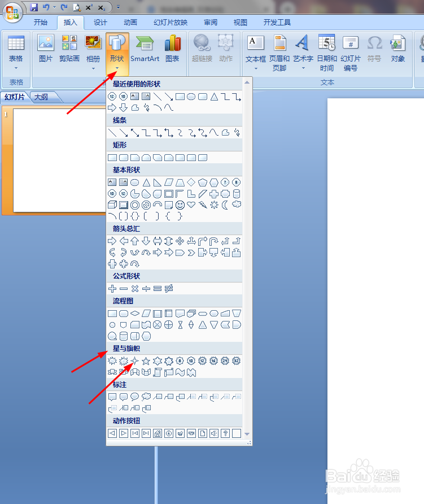Select slide 1 thumbnail
The width and height of the screenshot is (424, 504).
[59, 160]
